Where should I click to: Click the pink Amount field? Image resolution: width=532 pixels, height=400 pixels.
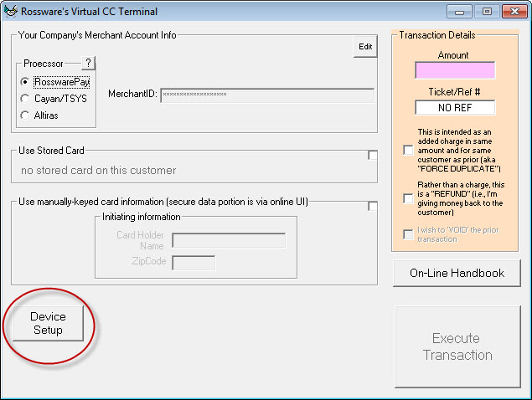point(454,70)
